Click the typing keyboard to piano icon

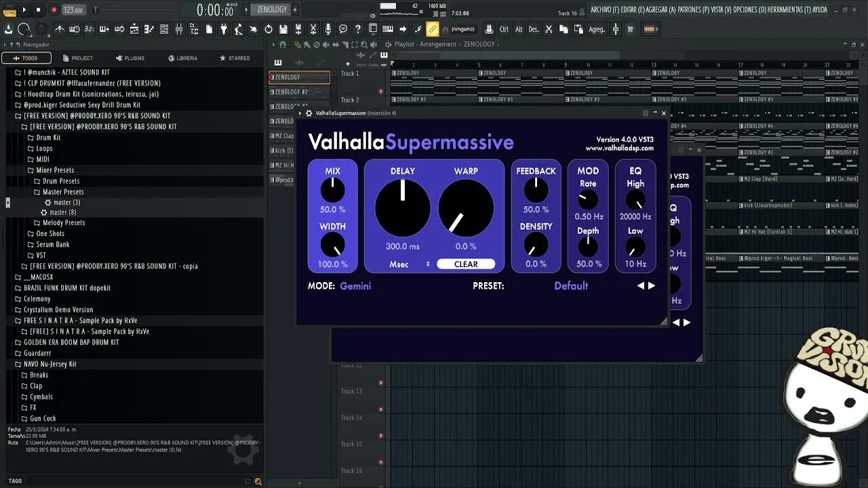(388, 29)
